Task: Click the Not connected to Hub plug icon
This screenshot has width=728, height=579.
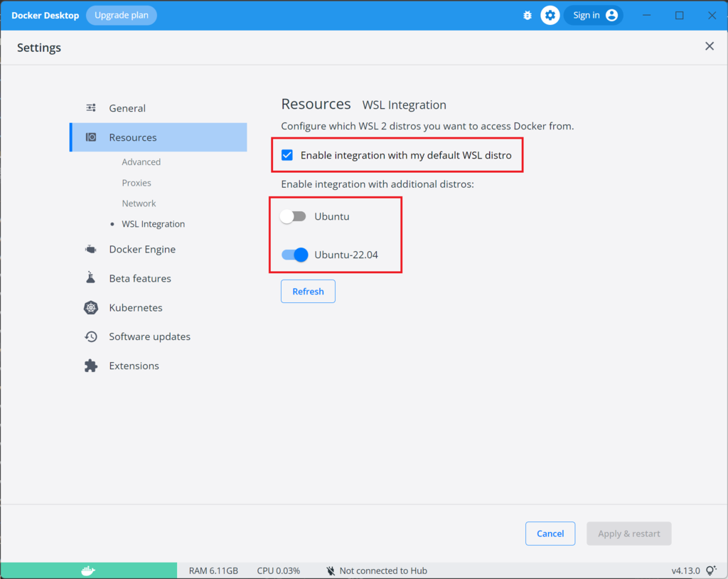Action: point(331,570)
